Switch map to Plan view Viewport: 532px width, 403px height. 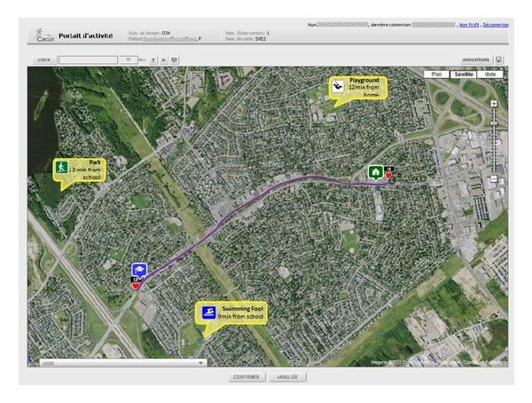436,75
